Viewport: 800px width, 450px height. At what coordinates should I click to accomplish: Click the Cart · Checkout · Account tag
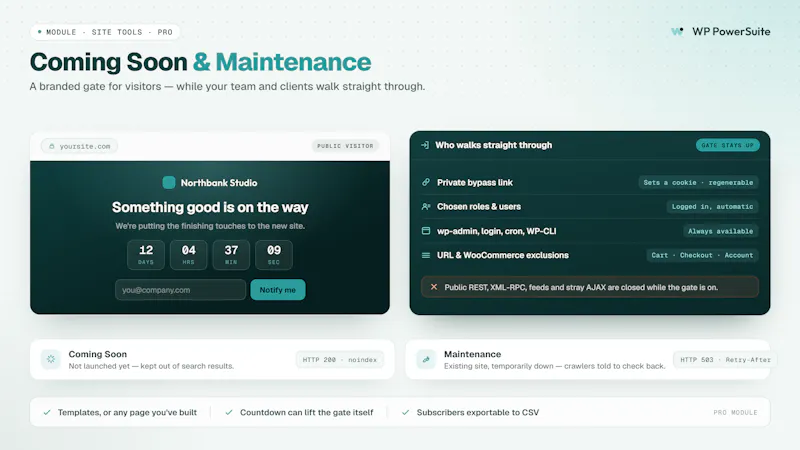(702, 255)
